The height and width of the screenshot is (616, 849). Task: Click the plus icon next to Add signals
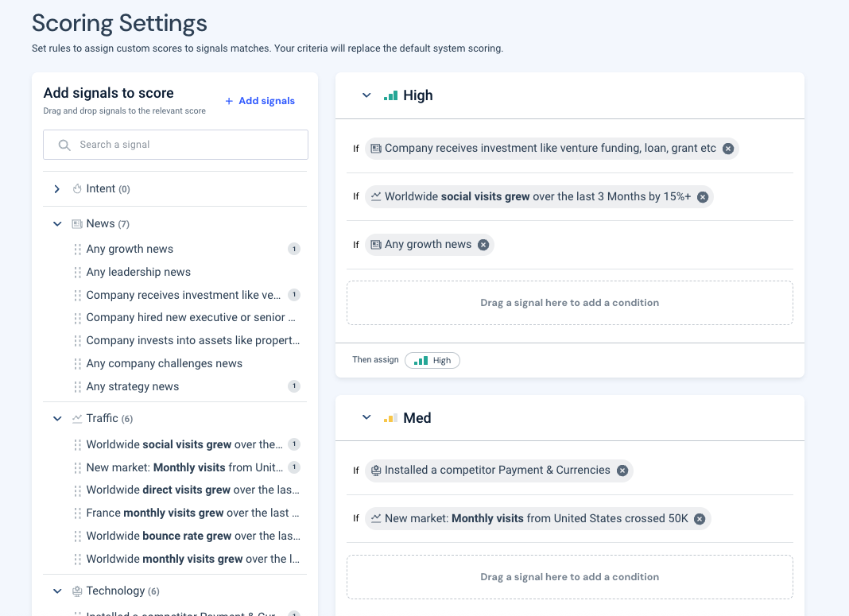tap(229, 101)
